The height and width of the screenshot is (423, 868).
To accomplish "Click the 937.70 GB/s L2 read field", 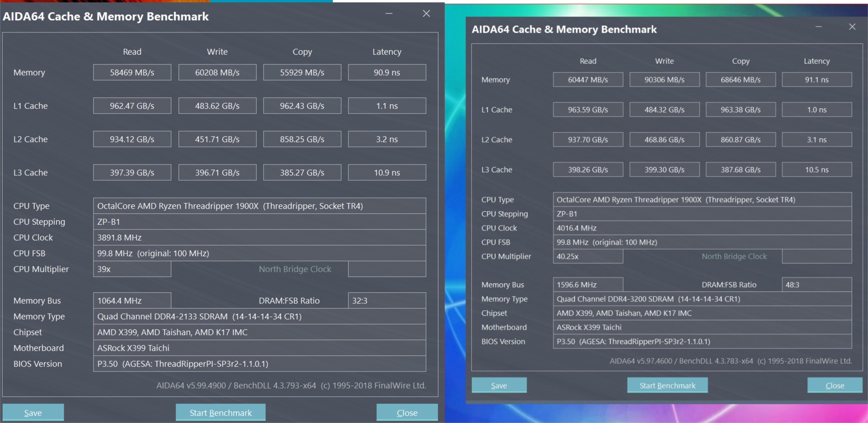I will (588, 139).
